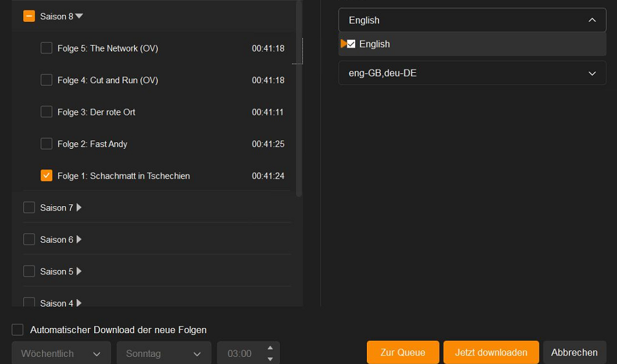Screen dimensions: 617x364
Task: Open the Sonntag weekday dropdown
Action: pyautogui.click(x=164, y=354)
